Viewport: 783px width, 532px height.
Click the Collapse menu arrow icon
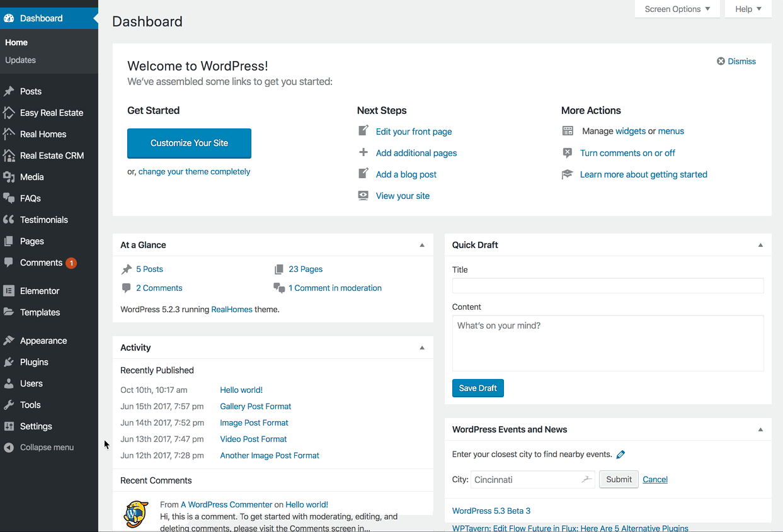9,448
